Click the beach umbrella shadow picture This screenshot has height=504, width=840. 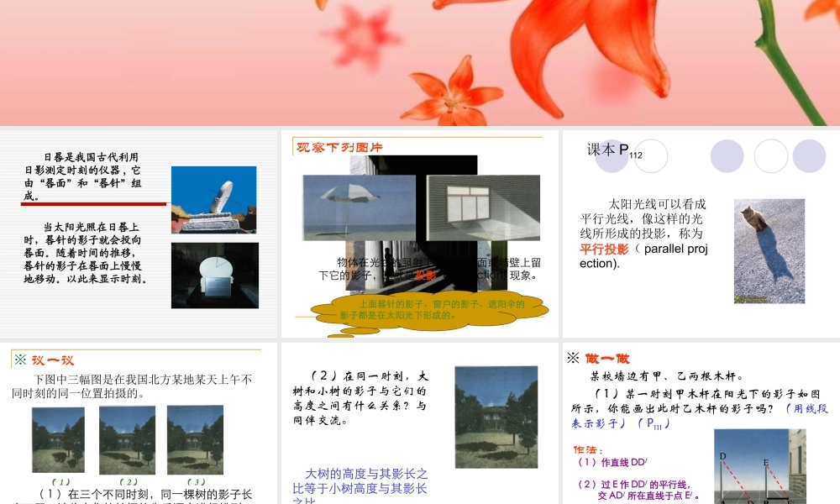359,207
